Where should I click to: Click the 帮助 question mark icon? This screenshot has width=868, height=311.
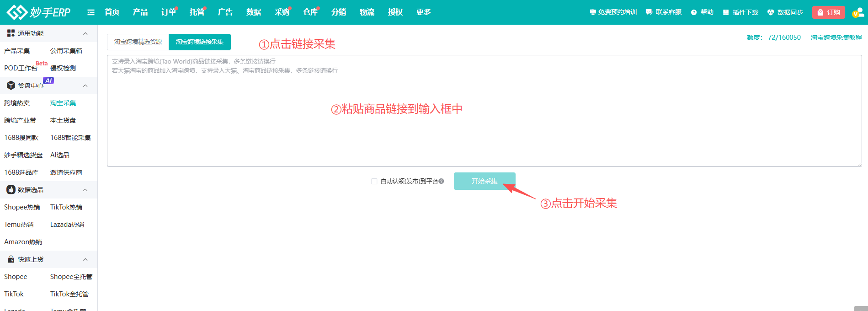click(x=694, y=12)
